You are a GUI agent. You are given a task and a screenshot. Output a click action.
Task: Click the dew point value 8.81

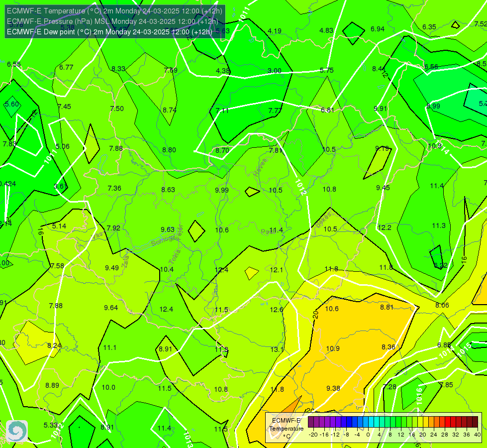(387, 307)
